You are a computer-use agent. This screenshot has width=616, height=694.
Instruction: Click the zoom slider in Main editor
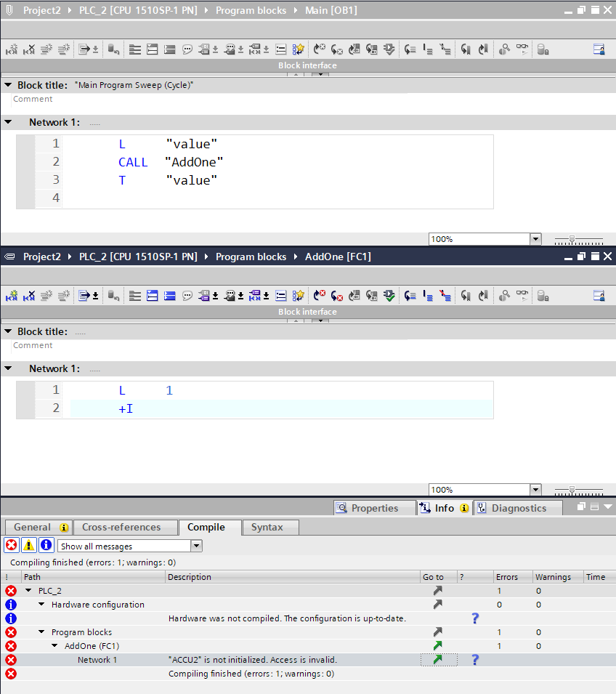[572, 239]
